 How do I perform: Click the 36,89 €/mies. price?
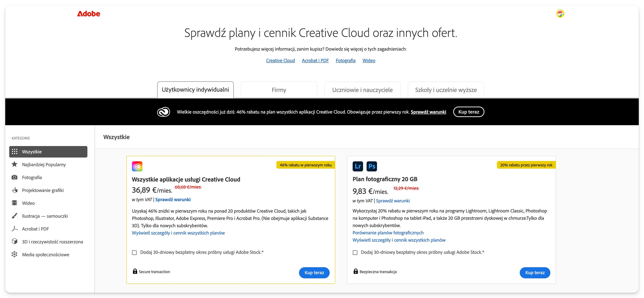coord(152,190)
